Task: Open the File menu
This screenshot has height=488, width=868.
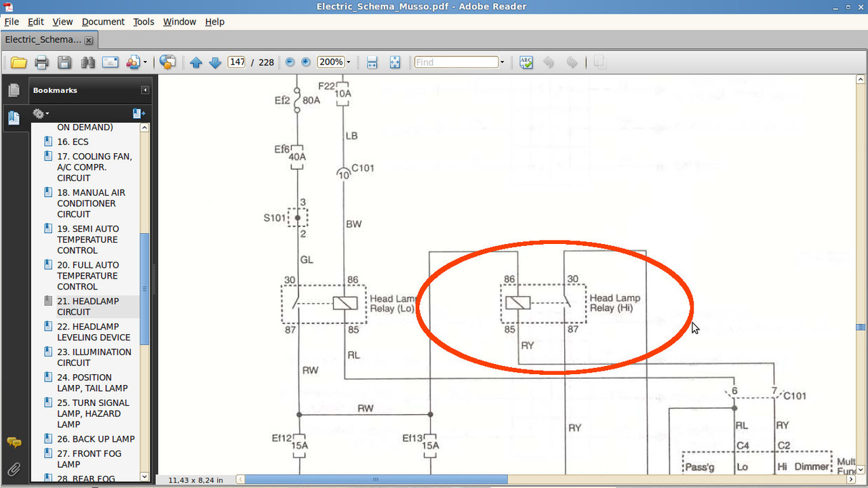Action: (12, 22)
